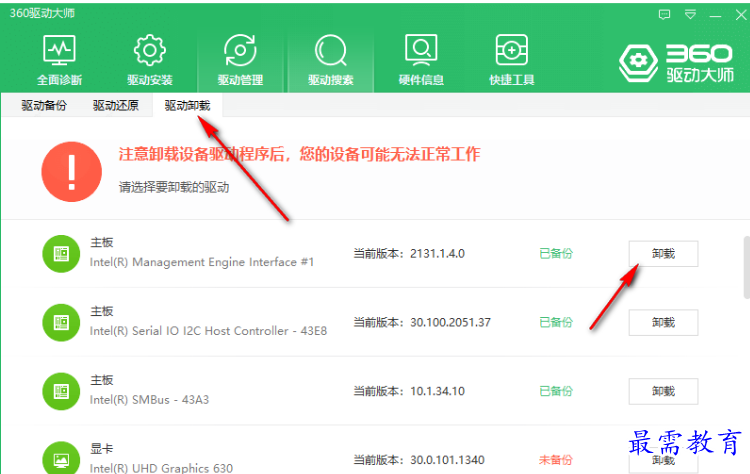This screenshot has height=474, width=750.
Task: Uninstall Intel SMBus - 43A3 driver
Action: [x=663, y=391]
